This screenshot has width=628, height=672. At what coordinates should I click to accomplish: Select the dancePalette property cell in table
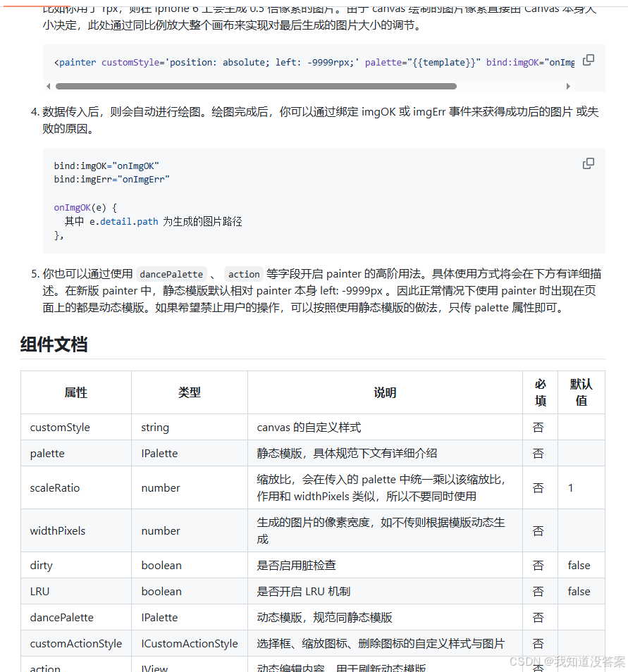click(x=76, y=618)
